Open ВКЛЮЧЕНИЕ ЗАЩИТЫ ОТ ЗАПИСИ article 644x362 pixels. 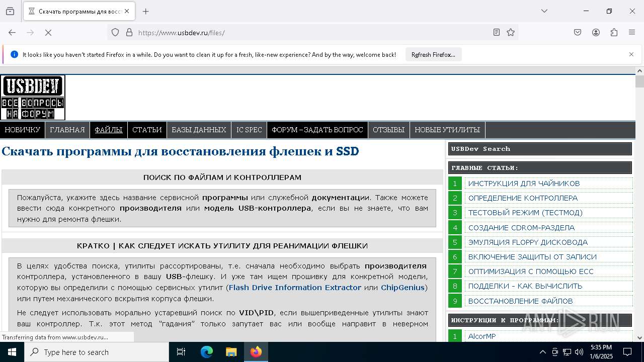tap(532, 257)
